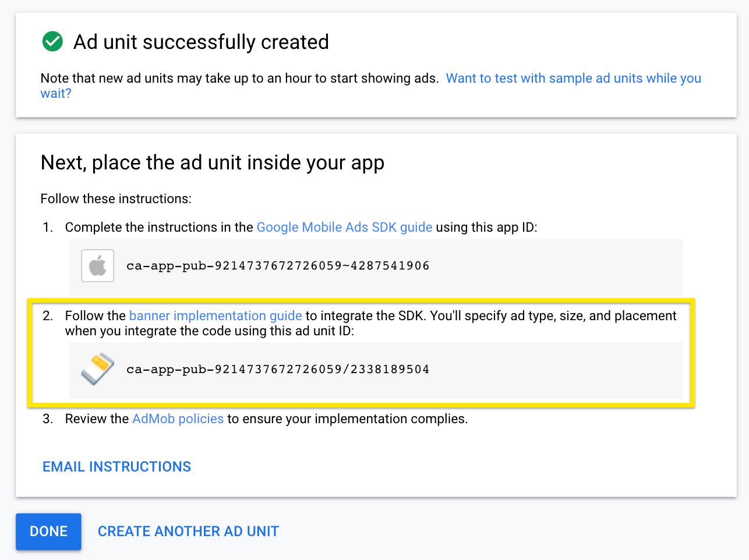The image size is (749, 560).
Task: Click the list number 1 of instructions
Action: [x=48, y=227]
